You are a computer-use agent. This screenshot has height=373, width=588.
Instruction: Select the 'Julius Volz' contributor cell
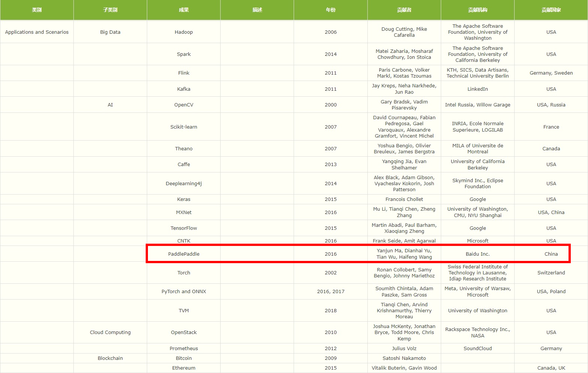tap(404, 348)
